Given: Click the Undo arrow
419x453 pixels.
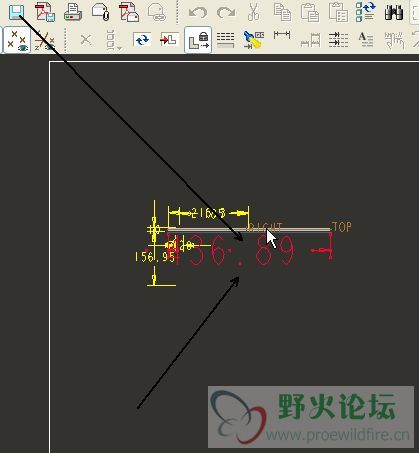Looking at the screenshot, I should [x=198, y=13].
